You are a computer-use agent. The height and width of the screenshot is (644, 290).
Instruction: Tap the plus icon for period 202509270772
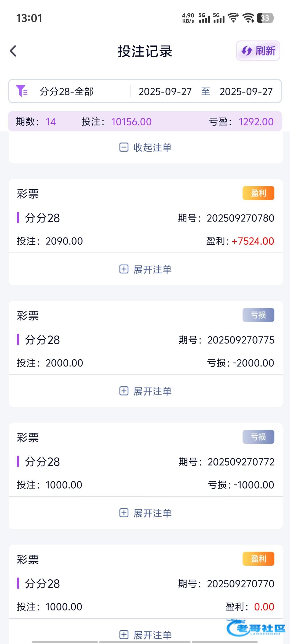[124, 513]
